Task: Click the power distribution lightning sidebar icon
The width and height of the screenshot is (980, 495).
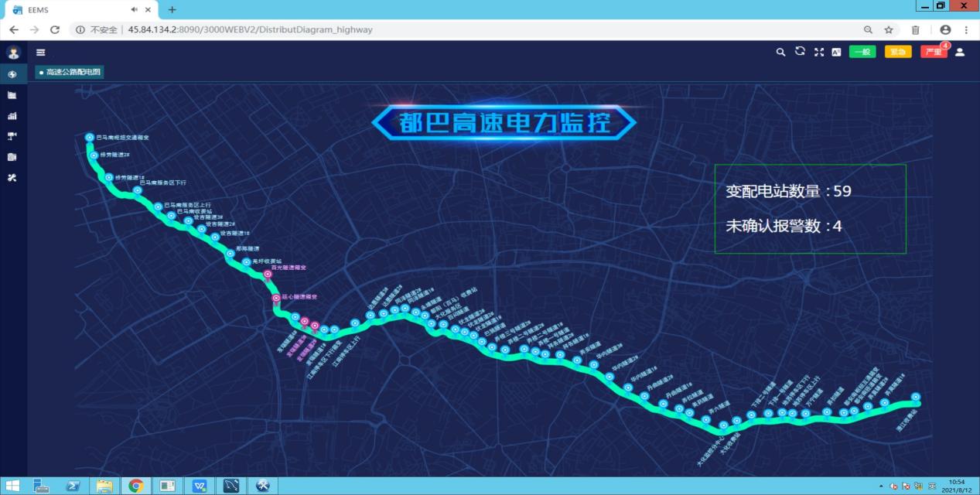Action: (x=12, y=75)
